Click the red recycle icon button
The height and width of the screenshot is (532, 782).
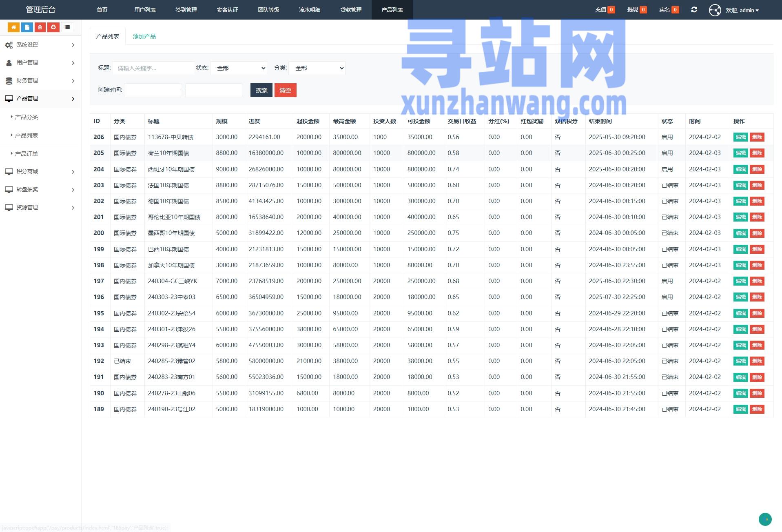pyautogui.click(x=53, y=27)
